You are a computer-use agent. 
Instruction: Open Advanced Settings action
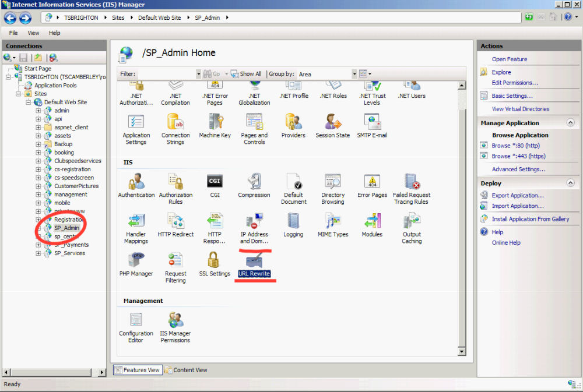point(519,169)
